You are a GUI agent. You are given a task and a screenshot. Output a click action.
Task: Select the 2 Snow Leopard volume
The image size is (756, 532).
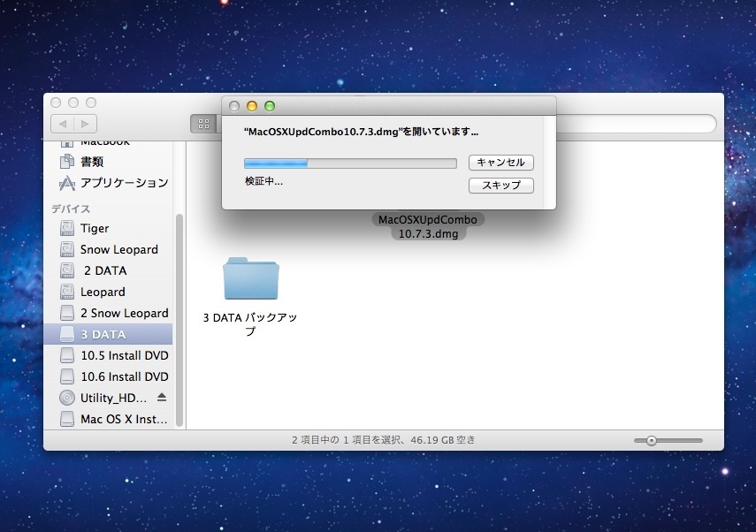pyautogui.click(x=108, y=313)
